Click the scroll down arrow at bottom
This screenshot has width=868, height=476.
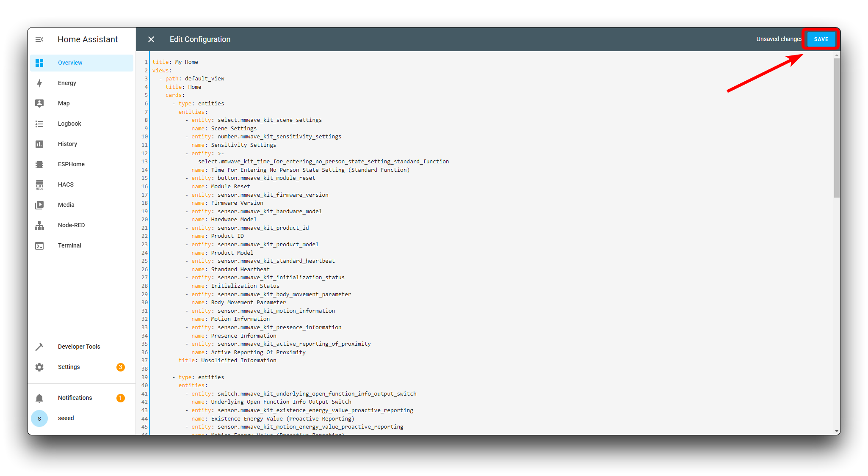[x=836, y=431]
